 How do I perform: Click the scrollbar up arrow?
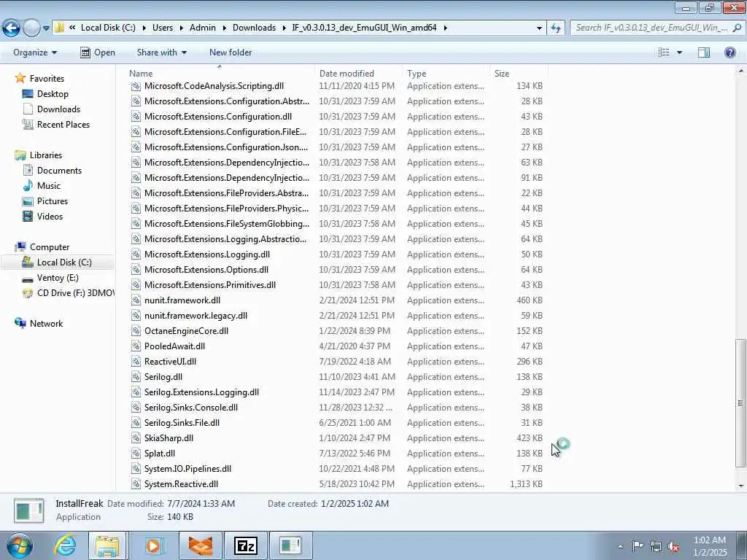(x=740, y=71)
